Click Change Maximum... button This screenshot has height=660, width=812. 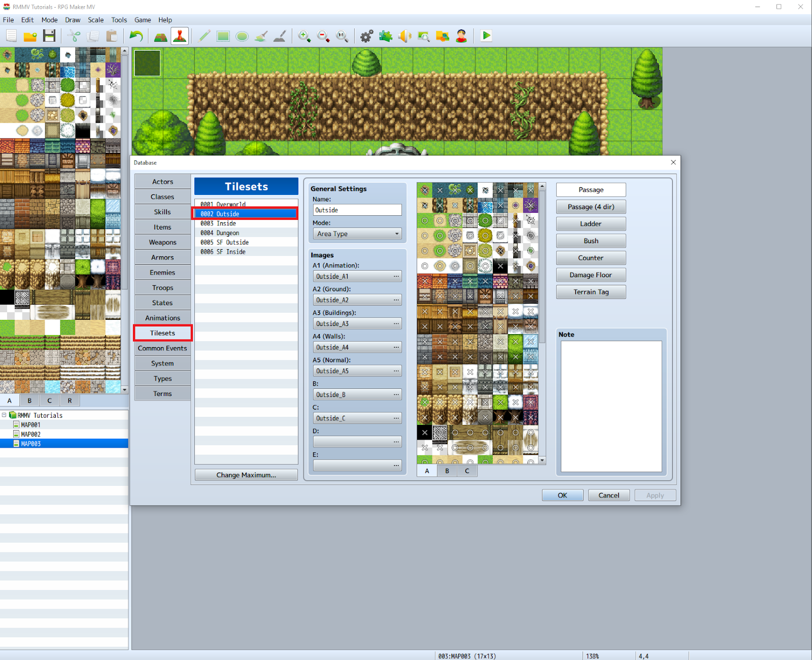point(246,475)
